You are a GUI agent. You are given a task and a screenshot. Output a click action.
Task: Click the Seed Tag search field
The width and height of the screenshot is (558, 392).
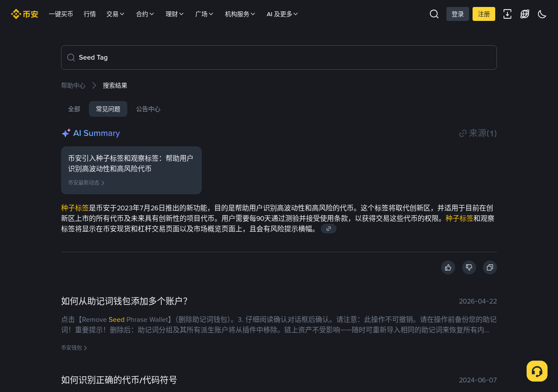pyautogui.click(x=279, y=57)
